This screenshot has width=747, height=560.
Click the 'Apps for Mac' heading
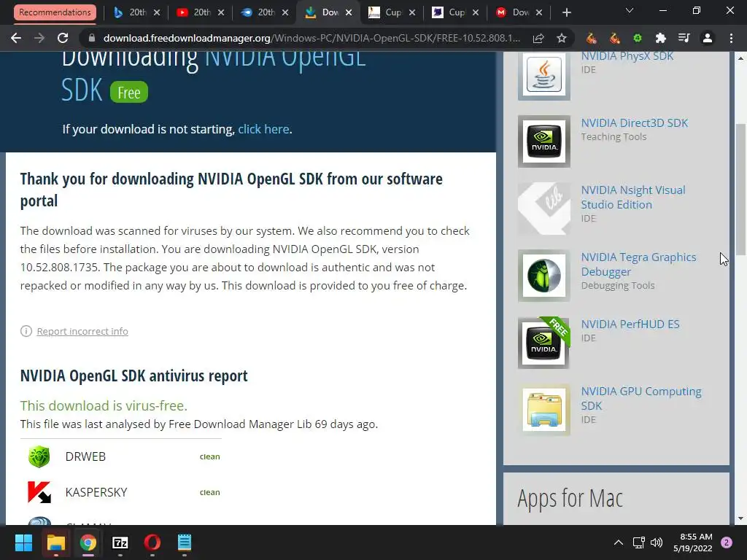(570, 499)
